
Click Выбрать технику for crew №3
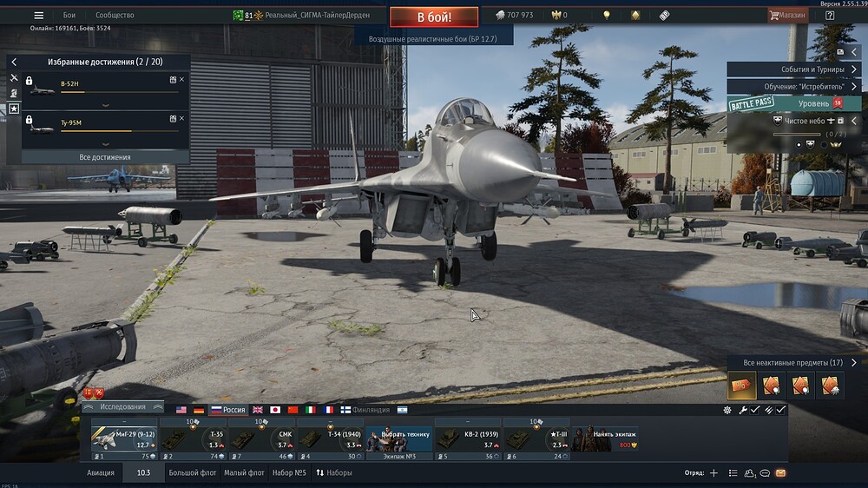click(399, 439)
